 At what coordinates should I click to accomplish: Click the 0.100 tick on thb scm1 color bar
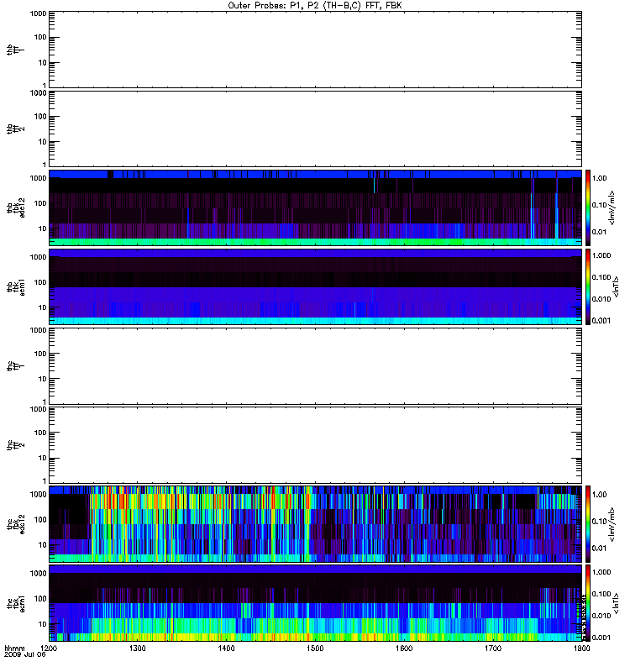point(601,277)
